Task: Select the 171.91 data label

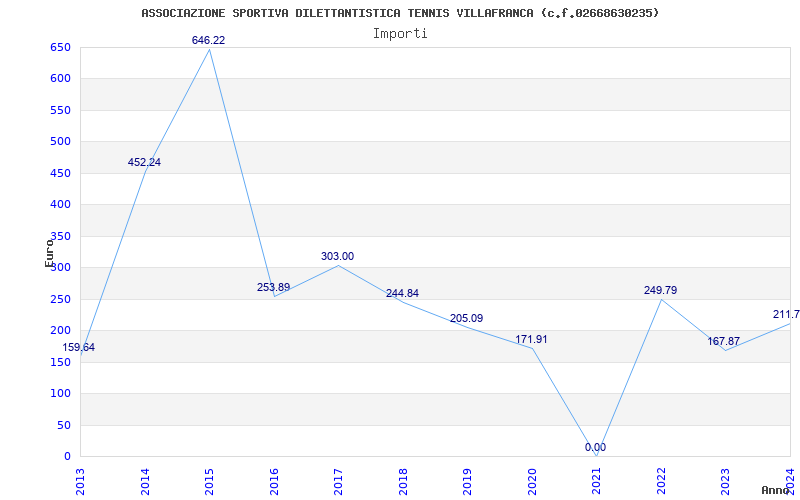Action: pos(531,339)
